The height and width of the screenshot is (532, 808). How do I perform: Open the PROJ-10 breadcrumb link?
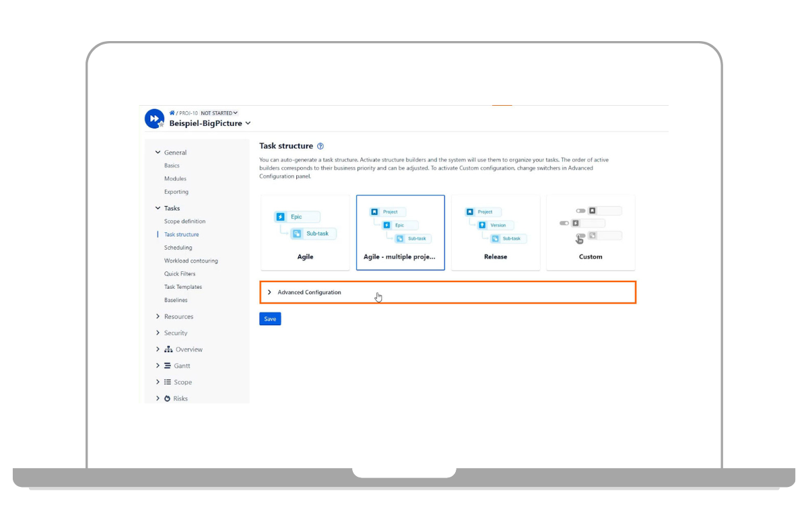point(189,113)
